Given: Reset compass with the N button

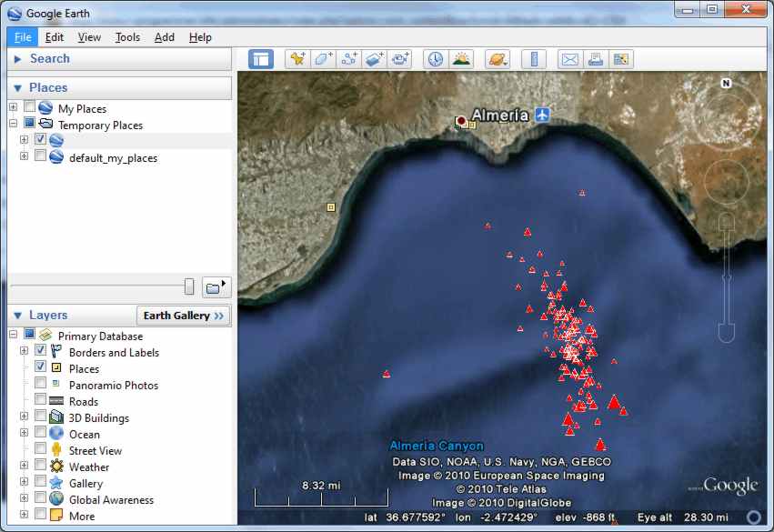Looking at the screenshot, I should click(x=726, y=83).
